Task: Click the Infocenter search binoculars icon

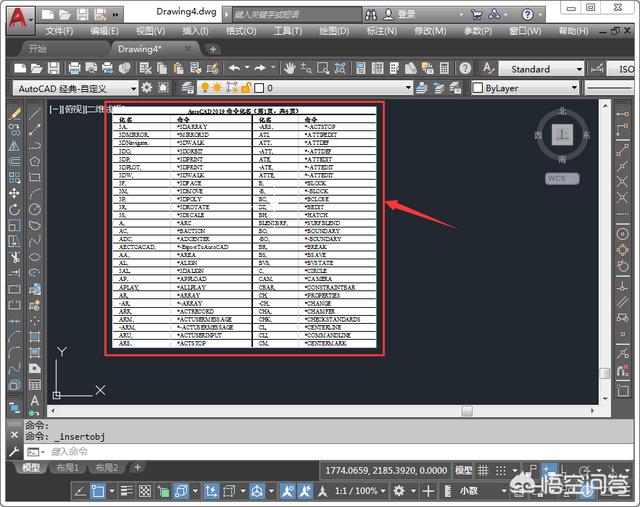Action: (x=371, y=16)
